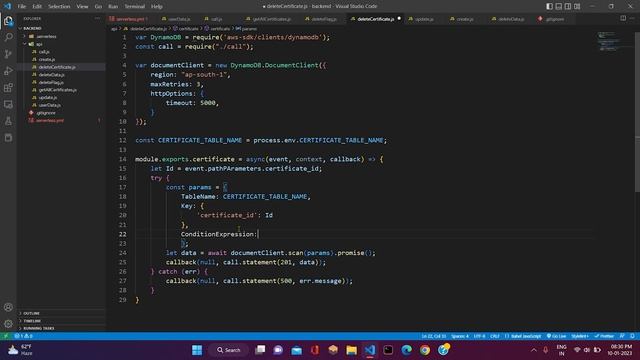The height and width of the screenshot is (360, 640).
Task: Open the View menu
Action: pyautogui.click(x=82, y=6)
